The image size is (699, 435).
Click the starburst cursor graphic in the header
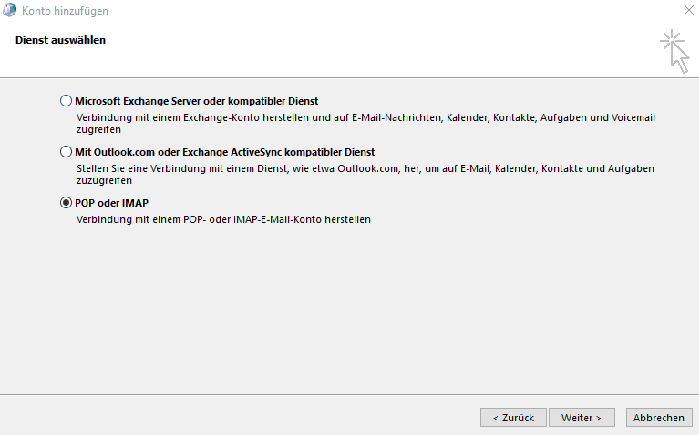[x=674, y=51]
